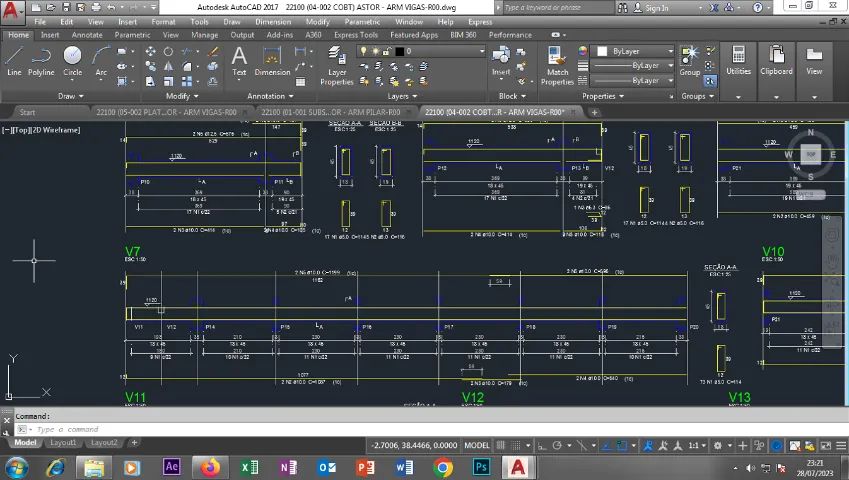The width and height of the screenshot is (849, 480).
Task: Click the Group tool
Action: (689, 61)
